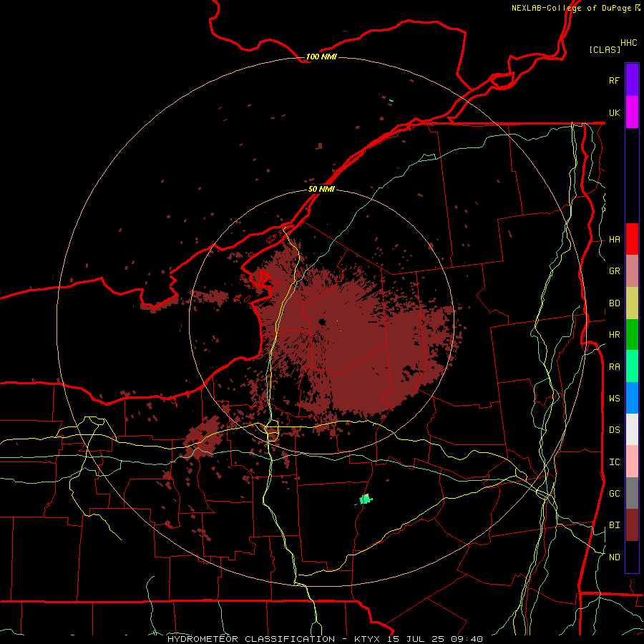Click the [CLAS] units label
This screenshot has height=644, width=644.
605,49
